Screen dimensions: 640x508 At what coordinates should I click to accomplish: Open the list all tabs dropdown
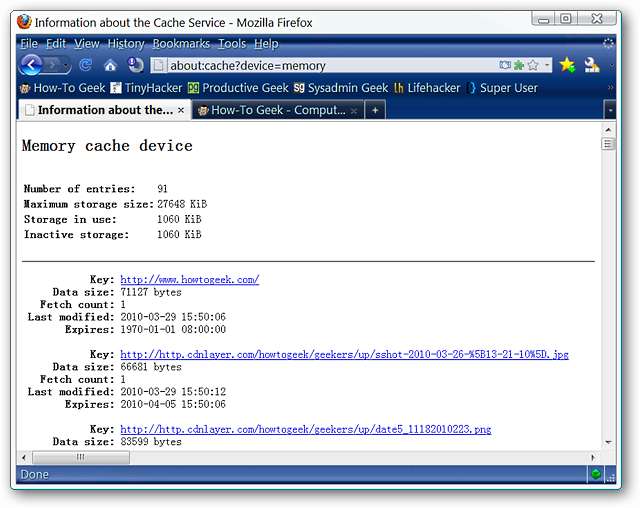tap(610, 110)
